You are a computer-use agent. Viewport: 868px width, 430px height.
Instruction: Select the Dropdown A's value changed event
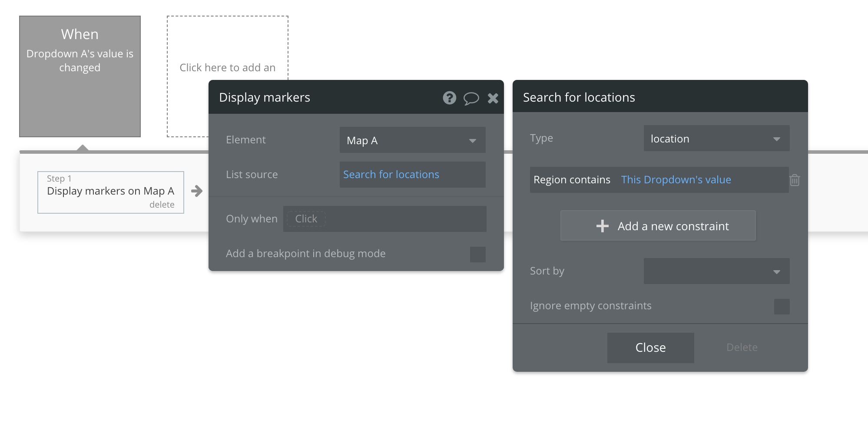(x=80, y=76)
